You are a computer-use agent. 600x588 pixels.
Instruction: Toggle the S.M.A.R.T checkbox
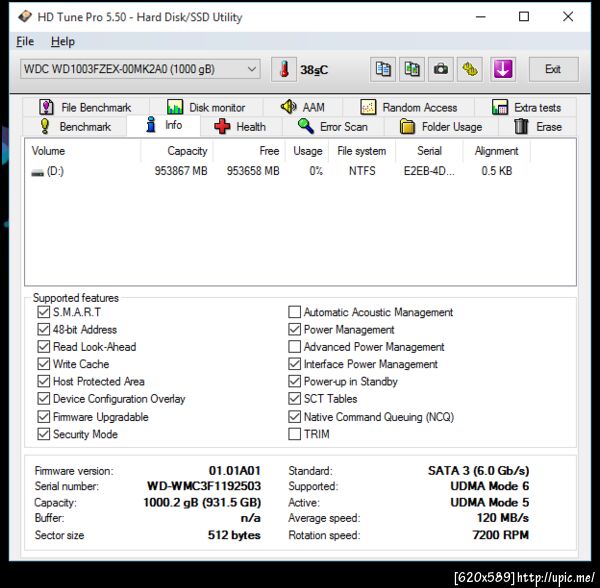44,312
